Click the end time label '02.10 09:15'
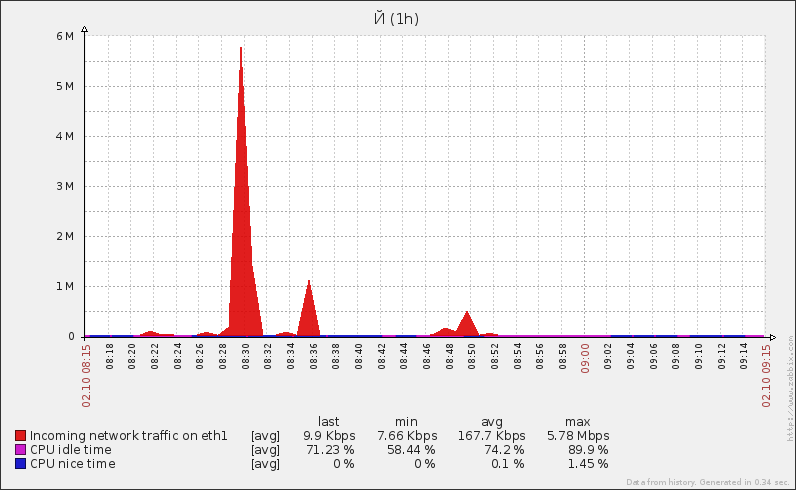 click(x=766, y=376)
